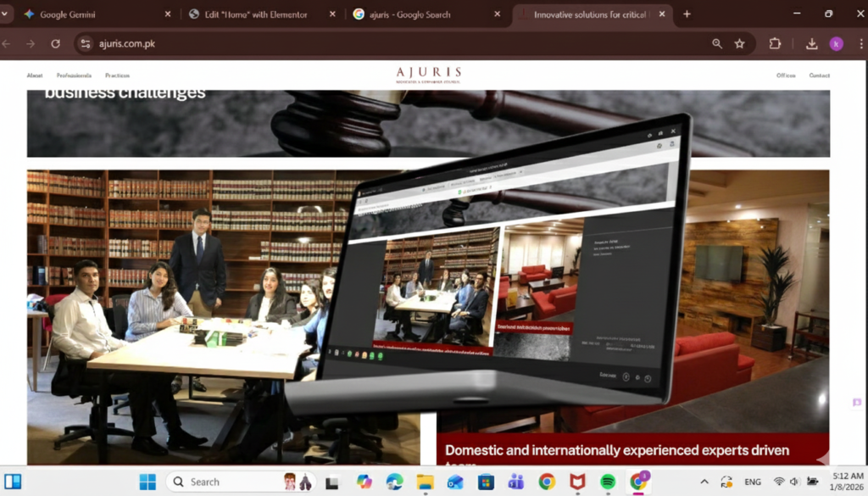The width and height of the screenshot is (868, 496).
Task: Open the Professionals menu on the site
Action: [74, 75]
